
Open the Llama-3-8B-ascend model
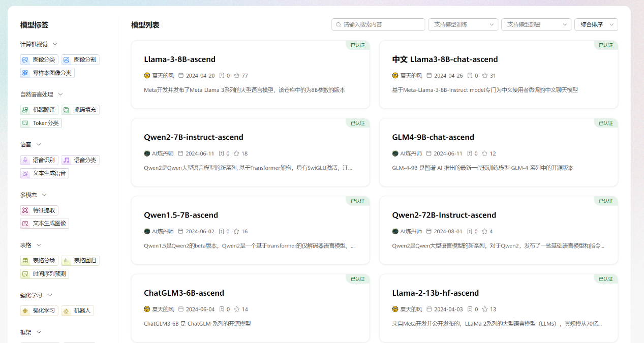[180, 59]
